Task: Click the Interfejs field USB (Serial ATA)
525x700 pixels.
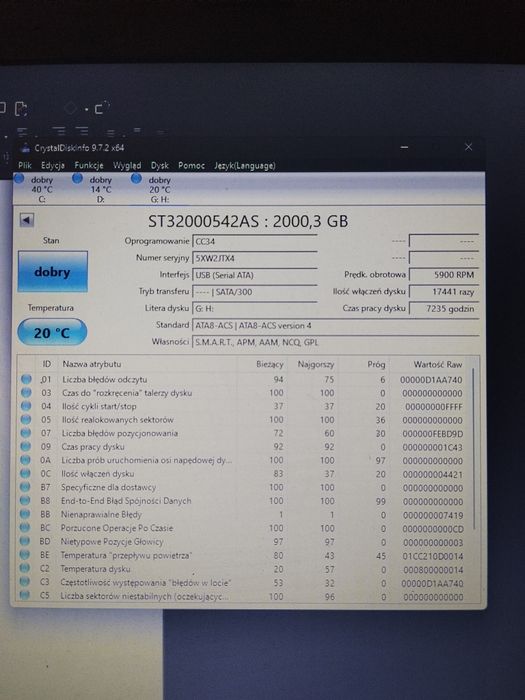Action: [254, 275]
